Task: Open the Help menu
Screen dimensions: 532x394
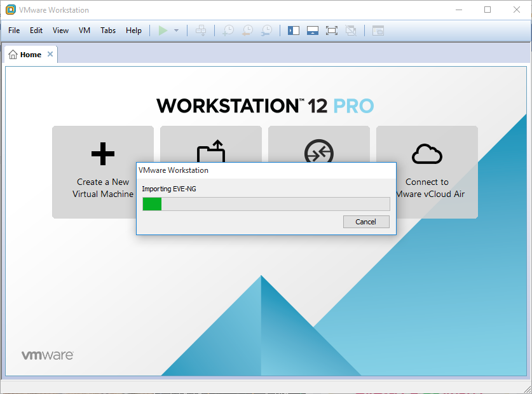Action: (x=133, y=31)
